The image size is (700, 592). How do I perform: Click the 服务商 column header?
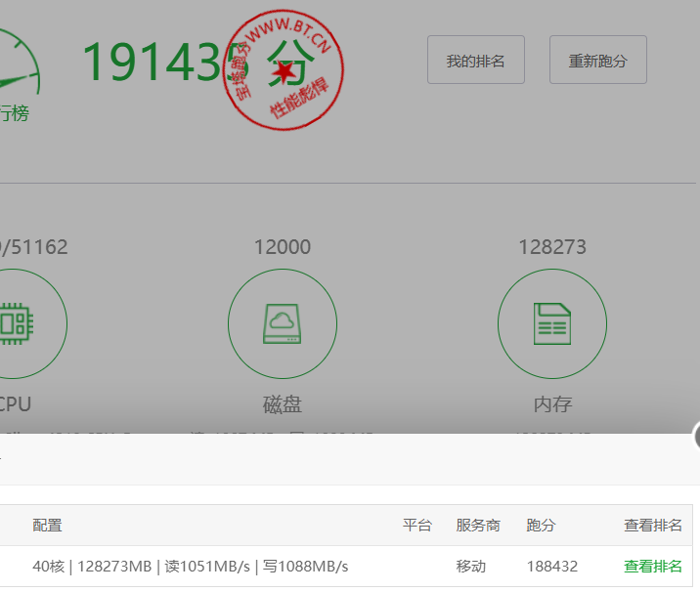[478, 525]
